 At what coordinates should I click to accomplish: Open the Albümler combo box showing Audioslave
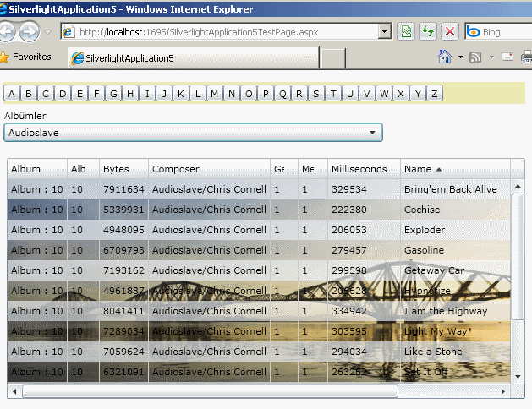coord(193,133)
